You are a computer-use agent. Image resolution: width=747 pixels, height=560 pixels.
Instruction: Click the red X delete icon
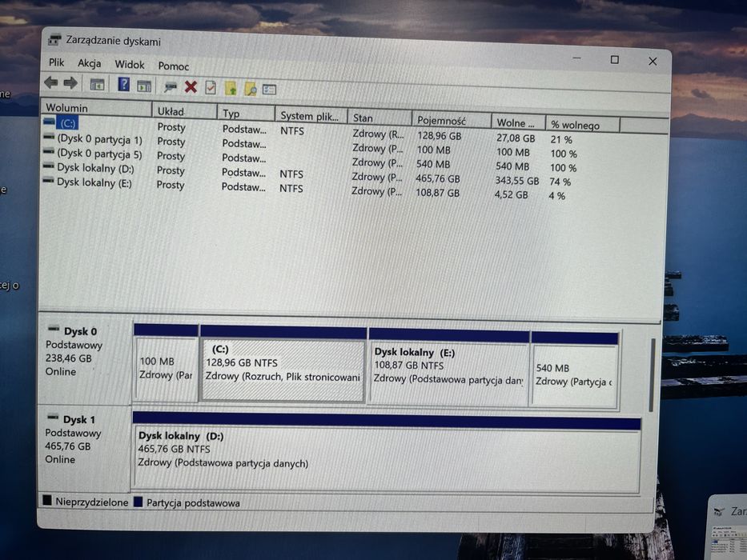click(191, 86)
